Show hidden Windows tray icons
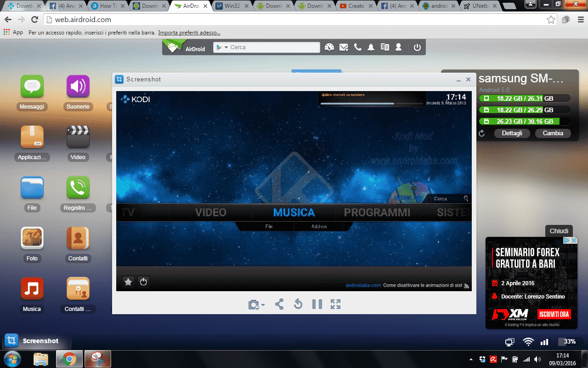Screen dimensions: 588x368 (x=471, y=359)
